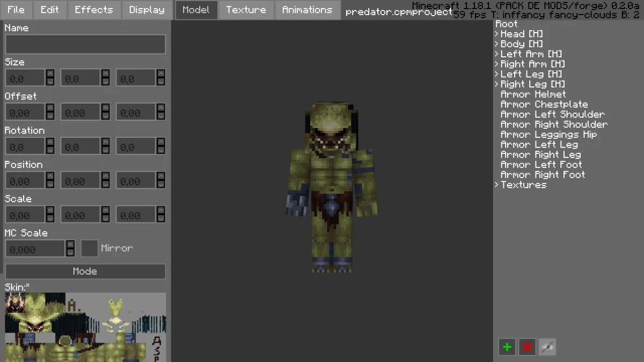This screenshot has width=644, height=362.
Task: Select Armor Chestplate in the tree
Action: 544,105
